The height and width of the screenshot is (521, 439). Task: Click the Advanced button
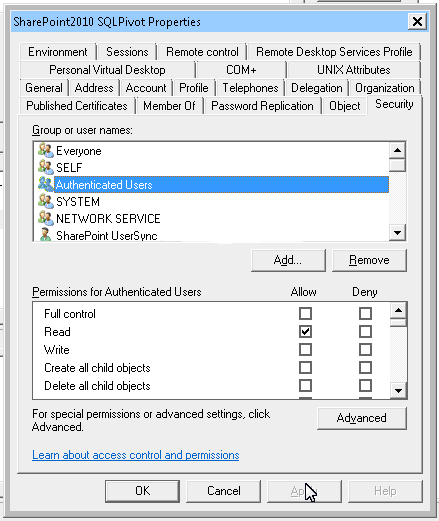(362, 418)
